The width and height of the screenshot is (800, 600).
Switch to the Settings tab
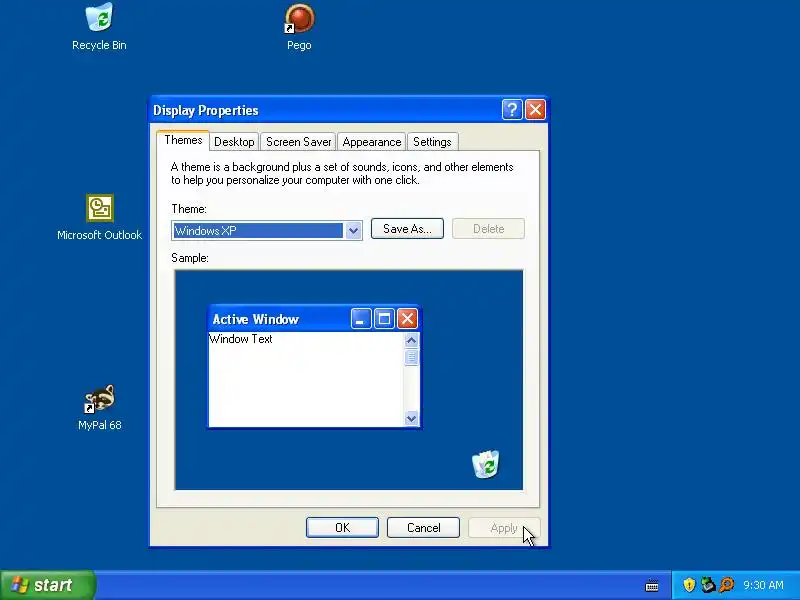432,142
